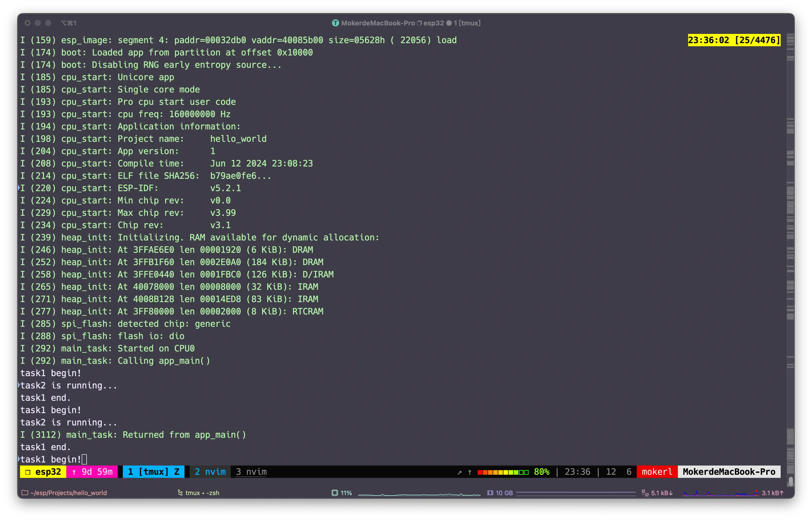Click the 23:36 clock in tmux status

pos(577,472)
